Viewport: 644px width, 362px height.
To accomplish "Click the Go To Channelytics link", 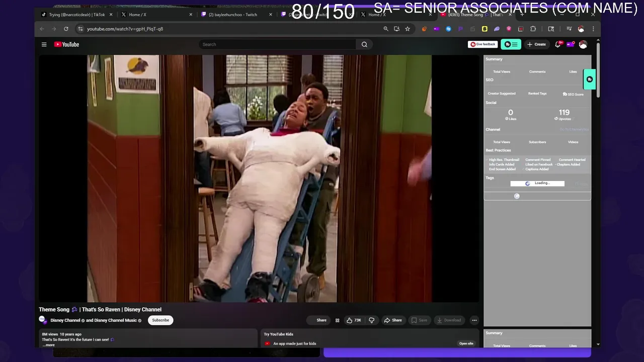I will click(x=574, y=130).
